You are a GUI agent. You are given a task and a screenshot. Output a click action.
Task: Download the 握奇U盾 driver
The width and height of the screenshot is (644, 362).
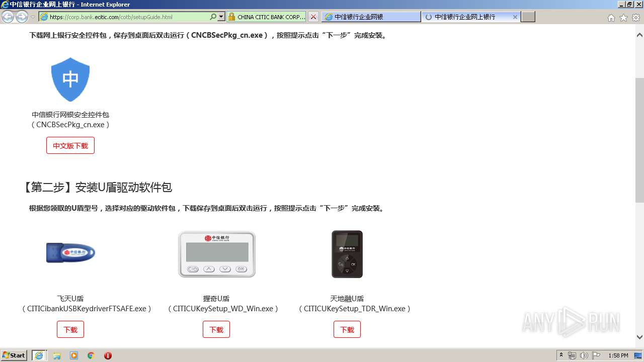tap(216, 329)
